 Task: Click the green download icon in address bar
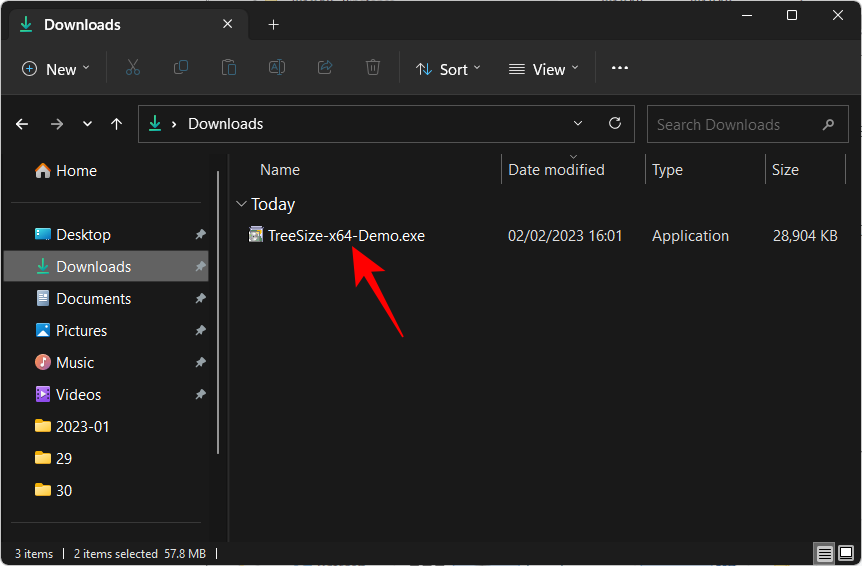click(155, 124)
